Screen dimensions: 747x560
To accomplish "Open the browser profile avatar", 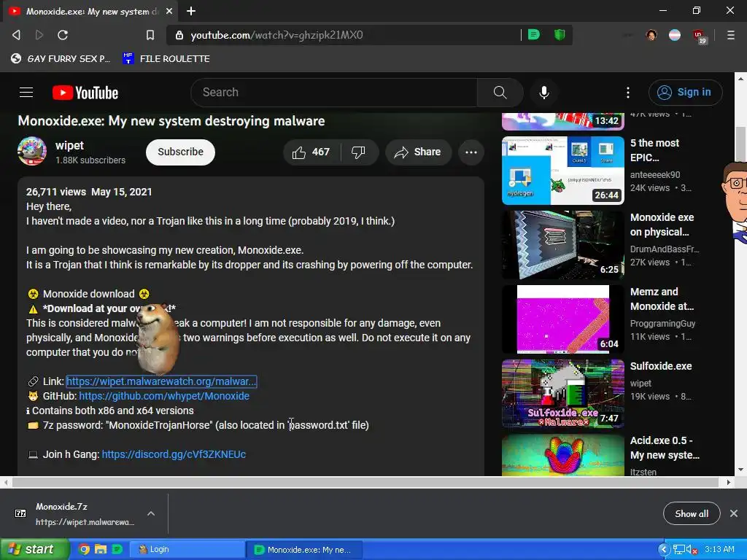I will pos(651,35).
